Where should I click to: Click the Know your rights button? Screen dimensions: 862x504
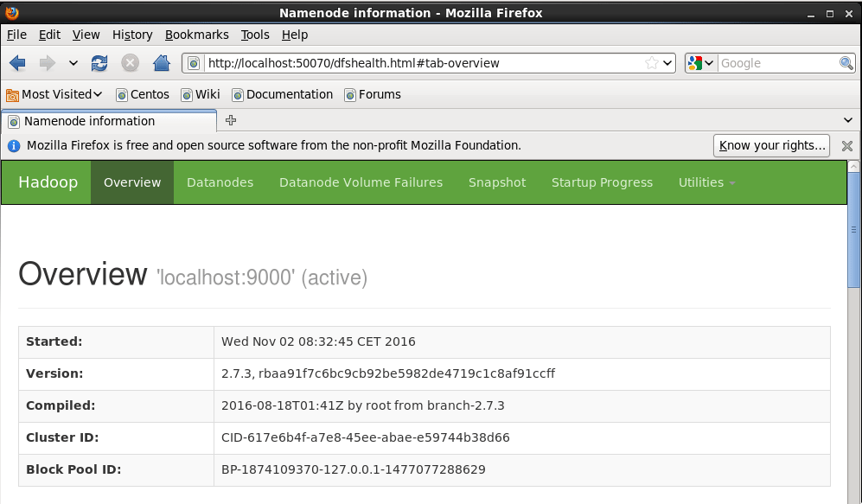771,145
